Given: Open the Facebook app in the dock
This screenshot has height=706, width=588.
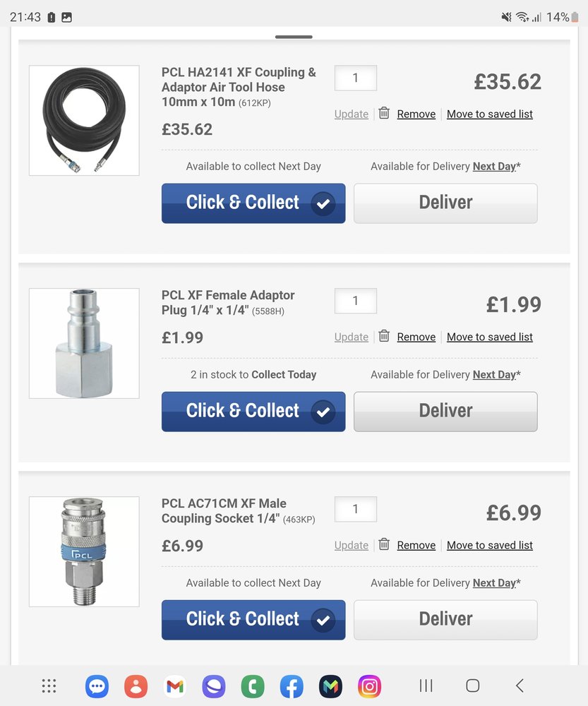Looking at the screenshot, I should tap(292, 686).
